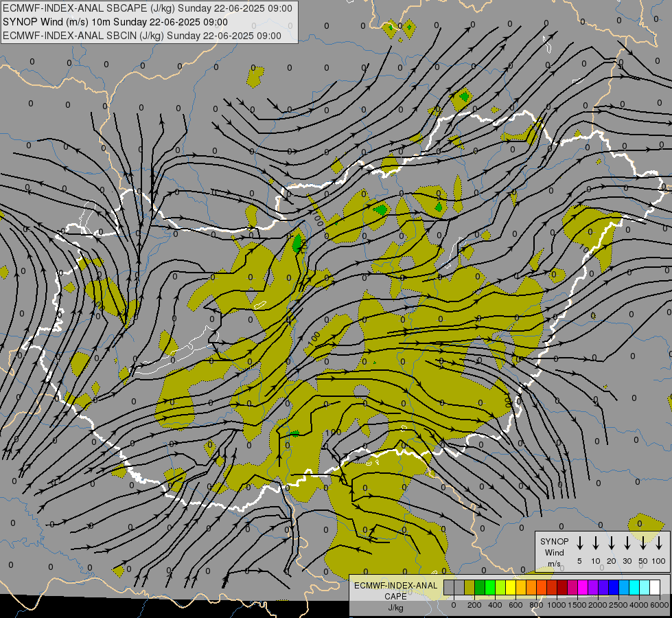
Task: Select the dark green CAPE scale swatch
Action: click(480, 587)
